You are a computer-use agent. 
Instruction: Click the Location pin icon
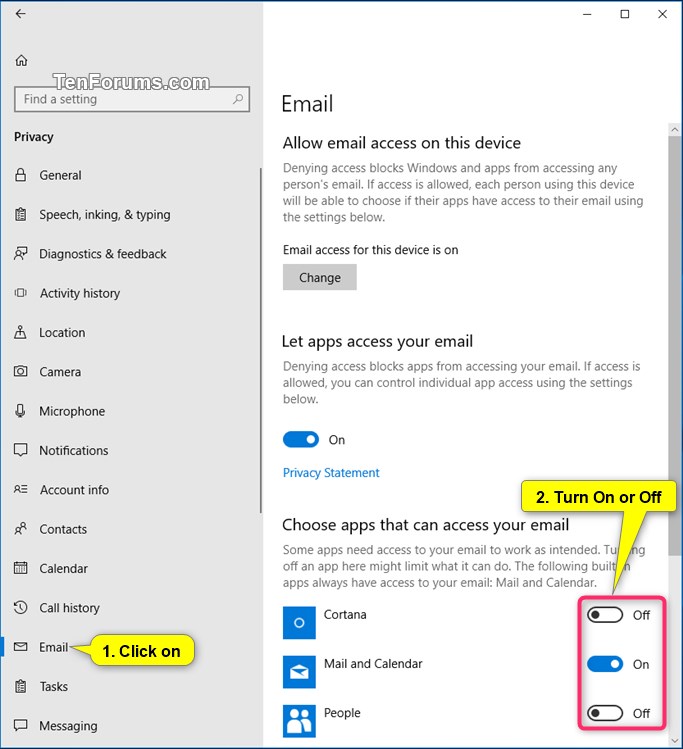(x=21, y=332)
